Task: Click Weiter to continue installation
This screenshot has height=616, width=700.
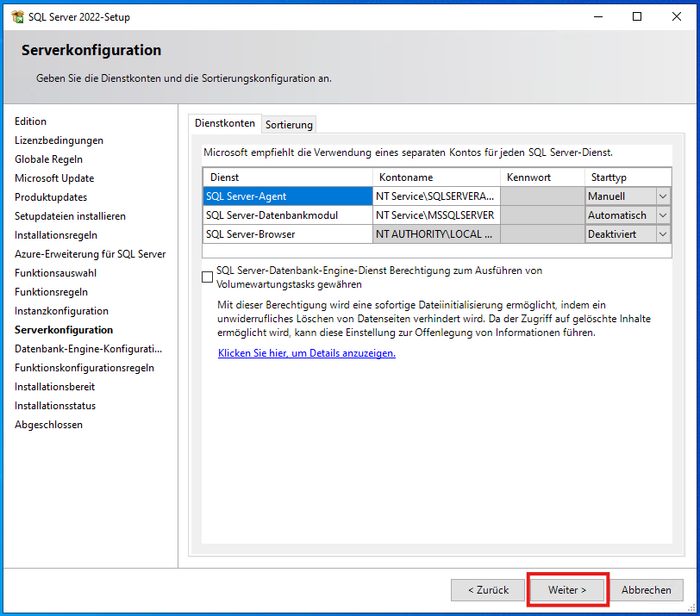Action: [x=566, y=589]
